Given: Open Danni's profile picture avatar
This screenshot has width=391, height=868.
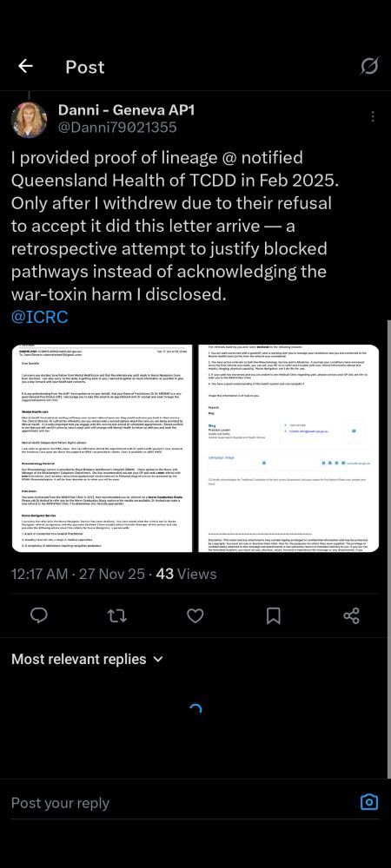Looking at the screenshot, I should coord(29,119).
